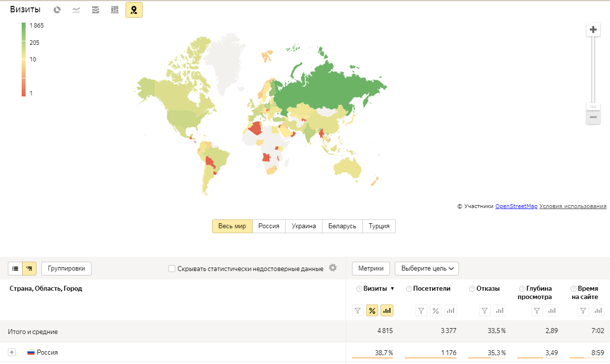Select the stacked area chart icon
The height and width of the screenshot is (364, 610).
[96, 10]
